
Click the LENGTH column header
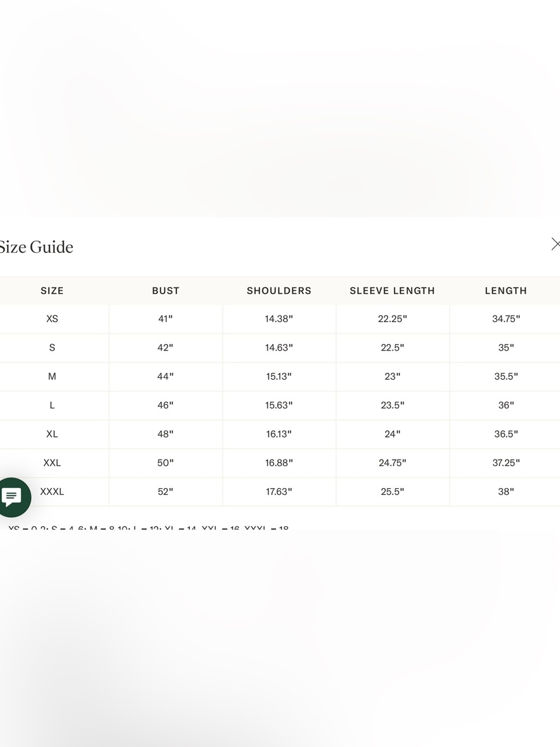(506, 291)
